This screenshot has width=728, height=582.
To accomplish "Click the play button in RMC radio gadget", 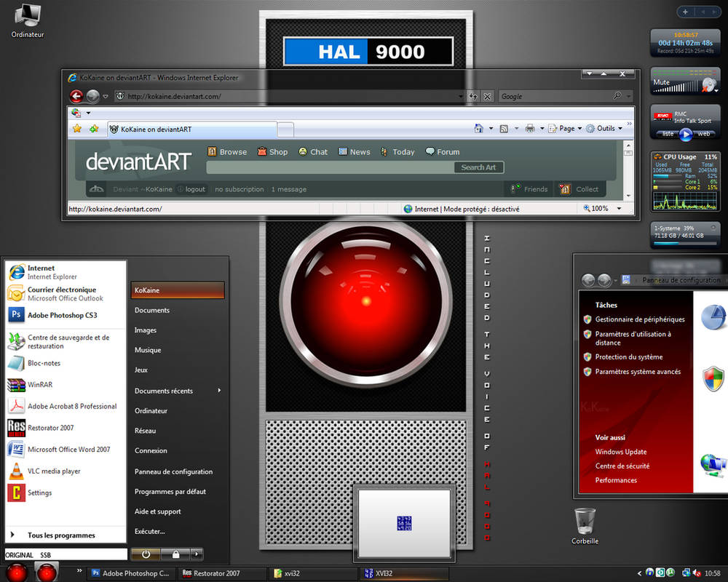I will tap(686, 134).
